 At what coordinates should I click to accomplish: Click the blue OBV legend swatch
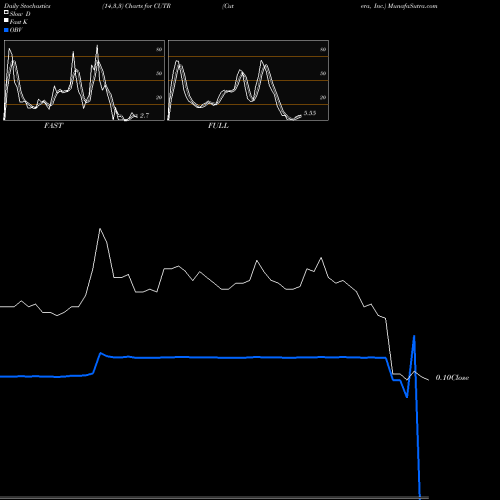[x=6, y=30]
